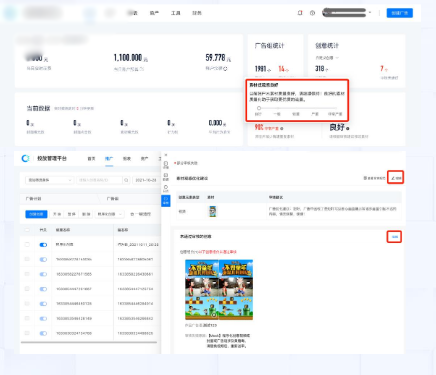Click the 暂停 batch button

click(x=72, y=214)
